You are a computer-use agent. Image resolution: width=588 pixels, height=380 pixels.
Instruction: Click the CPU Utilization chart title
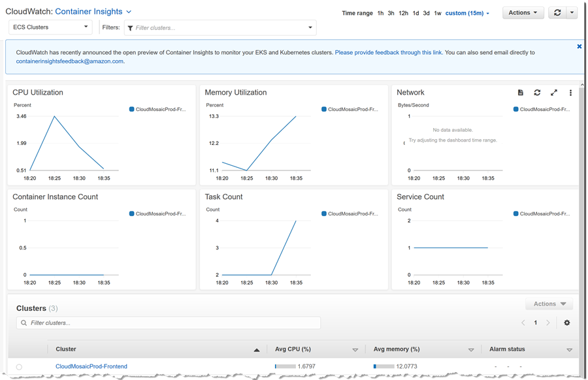pyautogui.click(x=38, y=92)
